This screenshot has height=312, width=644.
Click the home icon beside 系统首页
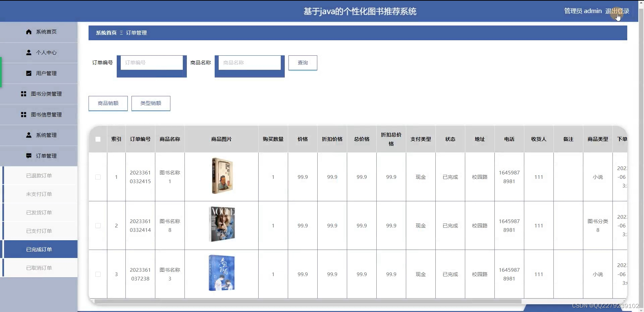29,32
